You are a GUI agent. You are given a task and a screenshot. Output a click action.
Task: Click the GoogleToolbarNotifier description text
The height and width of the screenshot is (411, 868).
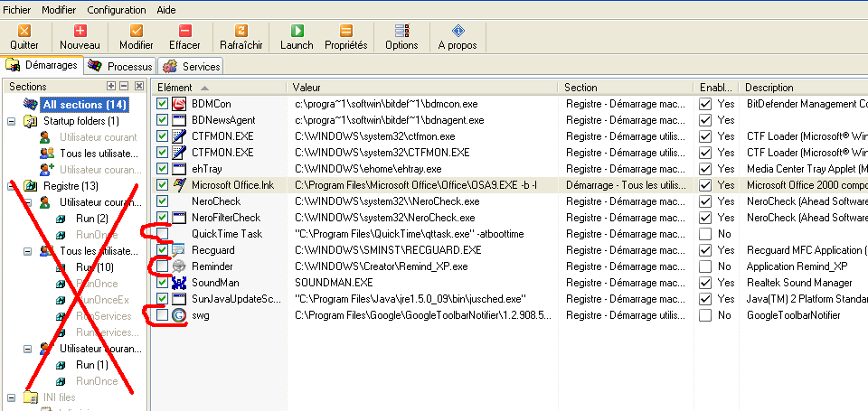793,315
